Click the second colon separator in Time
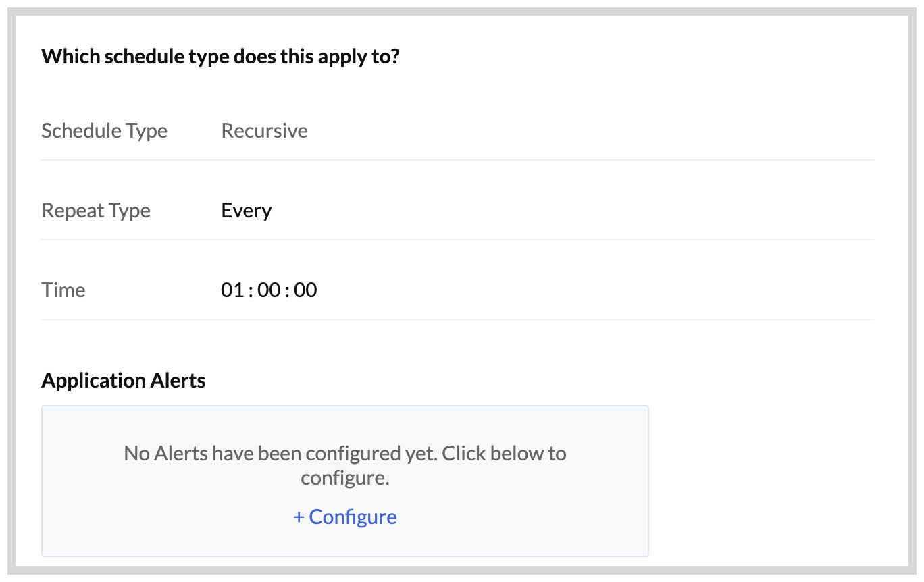The height and width of the screenshot is (582, 924). pos(286,290)
